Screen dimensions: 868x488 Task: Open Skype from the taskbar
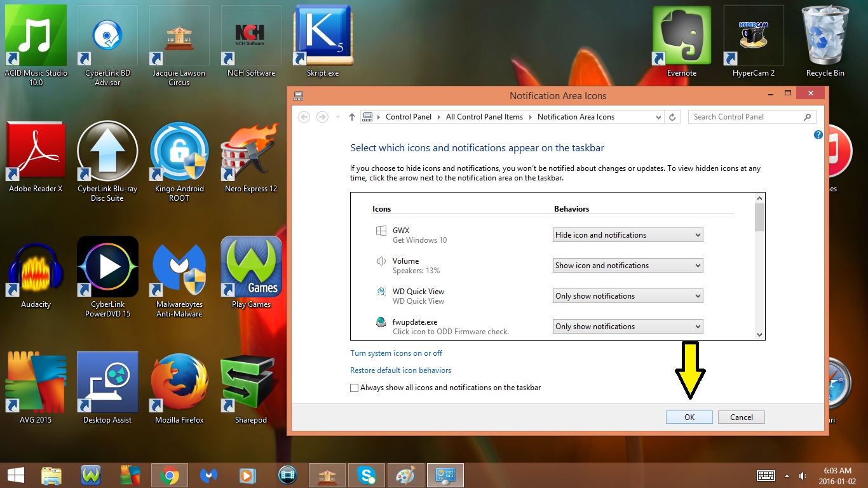(366, 475)
